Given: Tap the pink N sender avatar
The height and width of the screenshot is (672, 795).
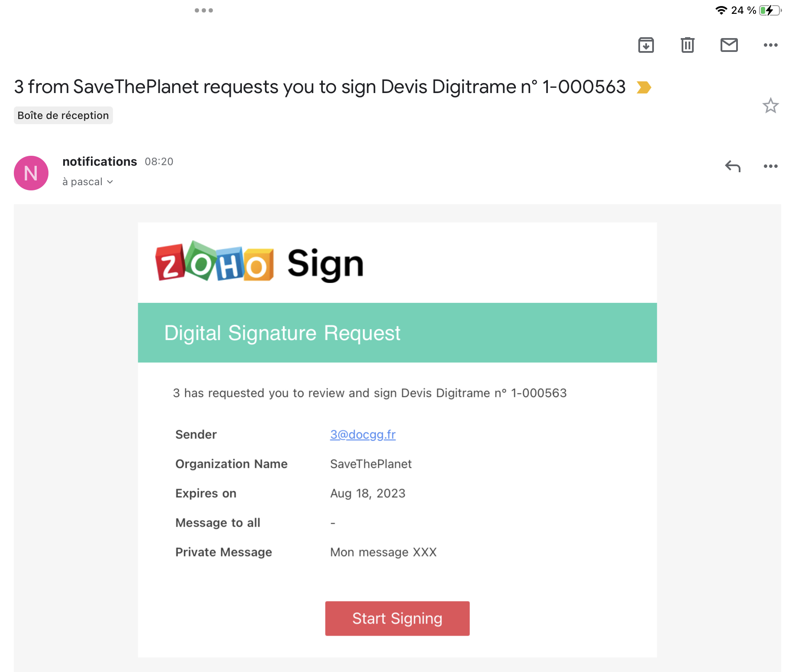Looking at the screenshot, I should click(x=31, y=173).
